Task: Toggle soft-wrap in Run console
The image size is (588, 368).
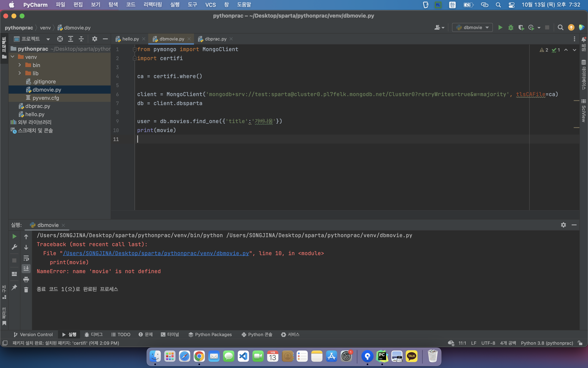Action: pos(26,258)
